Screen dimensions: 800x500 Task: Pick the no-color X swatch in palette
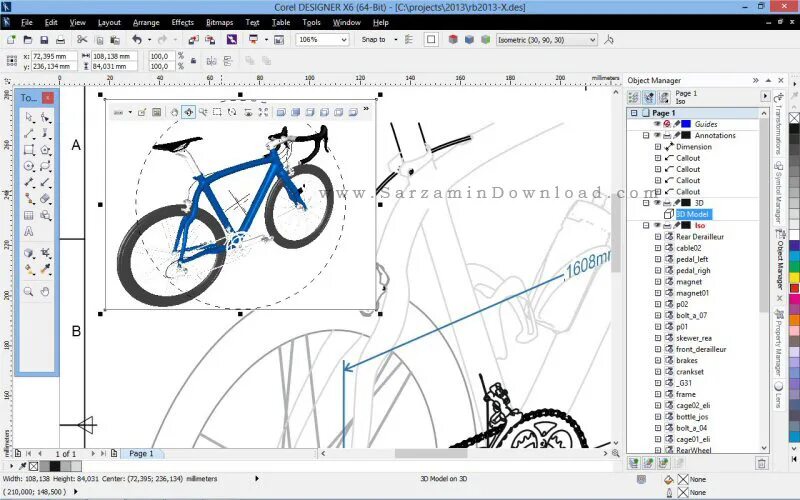click(794, 117)
